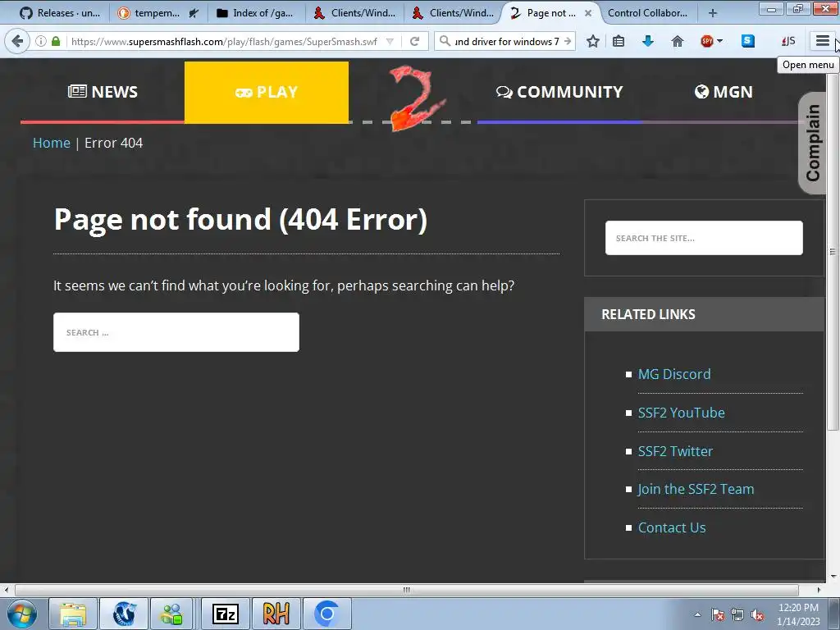Viewport: 840px width, 630px height.
Task: Open the MG Discord link
Action: point(674,374)
